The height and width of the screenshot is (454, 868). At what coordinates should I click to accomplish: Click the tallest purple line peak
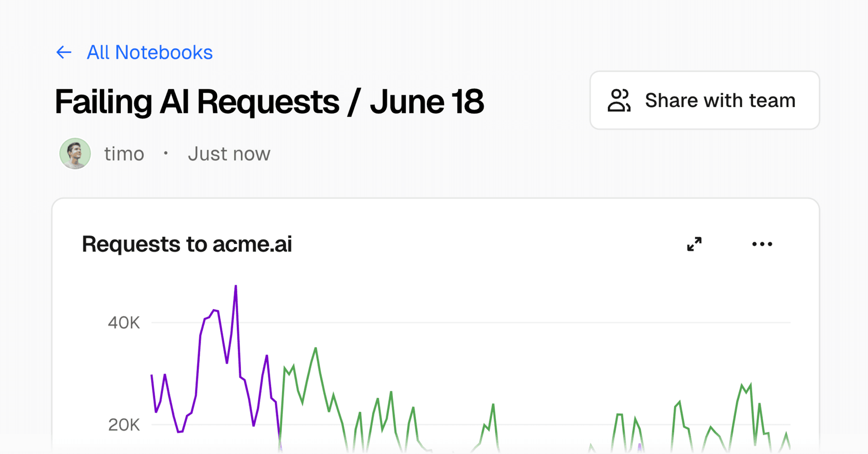point(236,286)
